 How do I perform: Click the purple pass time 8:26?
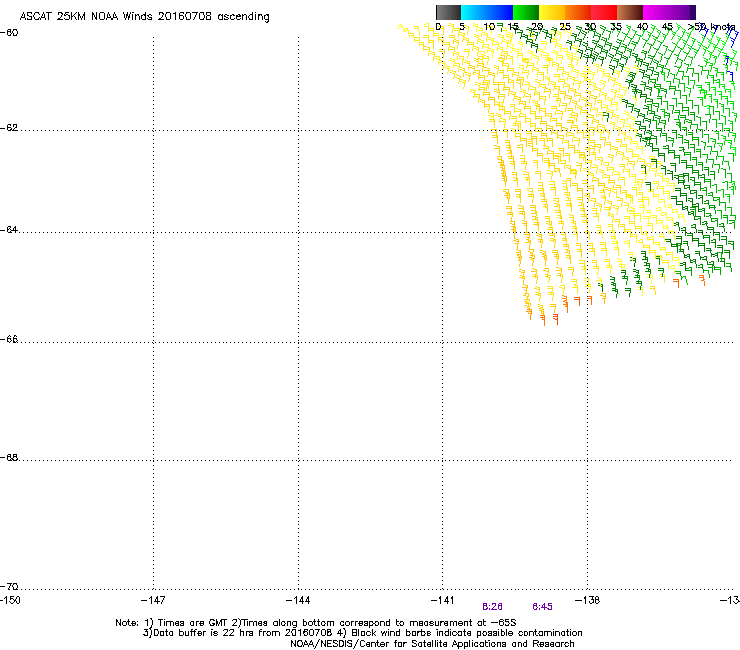point(492,607)
